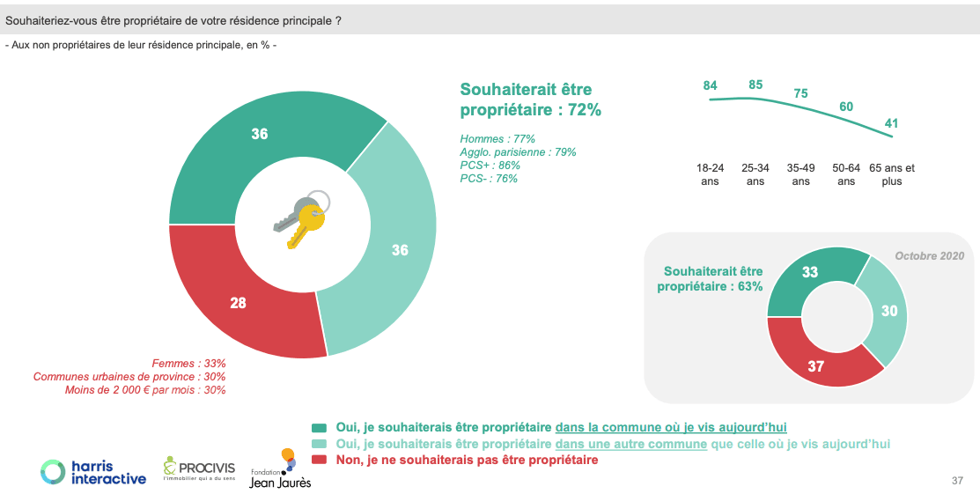Click the Harris Interactive logo
Image resolution: width=980 pixels, height=494 pixels.
click(x=93, y=471)
